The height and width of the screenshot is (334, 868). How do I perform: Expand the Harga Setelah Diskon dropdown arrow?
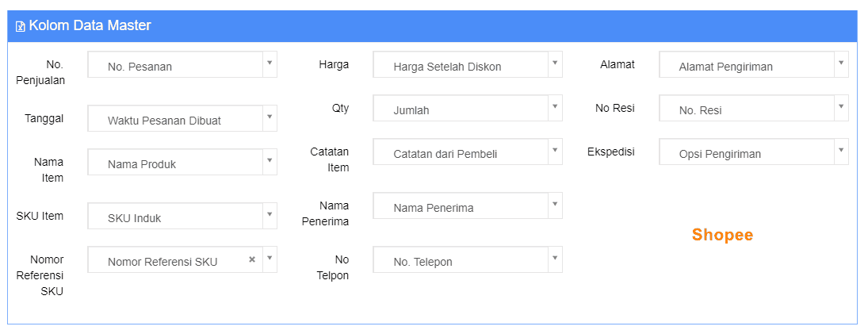tap(555, 63)
